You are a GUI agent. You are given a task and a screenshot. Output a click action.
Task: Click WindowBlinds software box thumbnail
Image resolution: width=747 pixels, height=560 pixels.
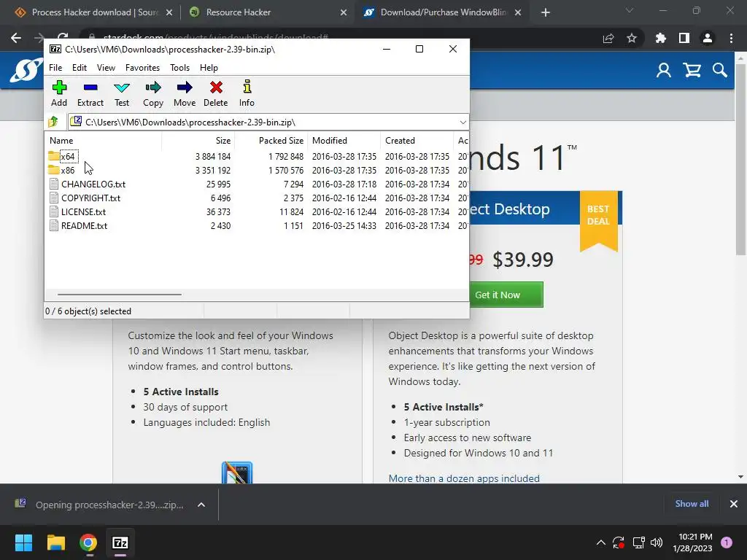(x=237, y=472)
